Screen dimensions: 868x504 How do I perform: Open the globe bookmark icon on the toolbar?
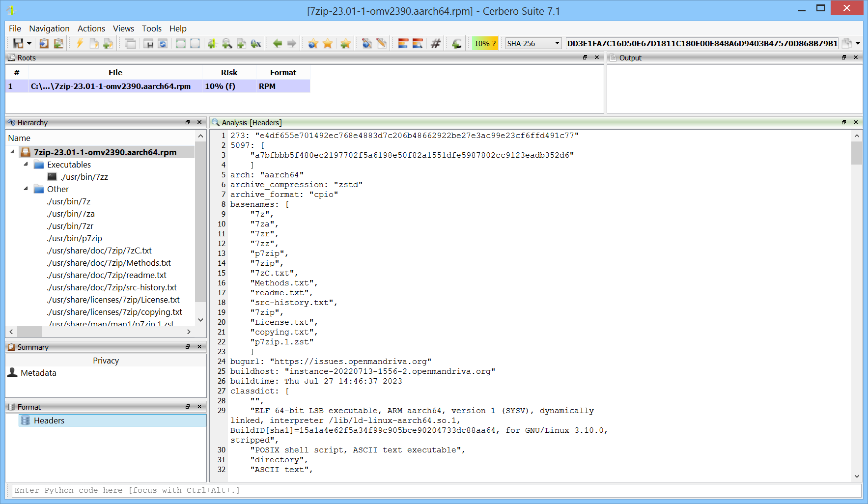click(313, 43)
